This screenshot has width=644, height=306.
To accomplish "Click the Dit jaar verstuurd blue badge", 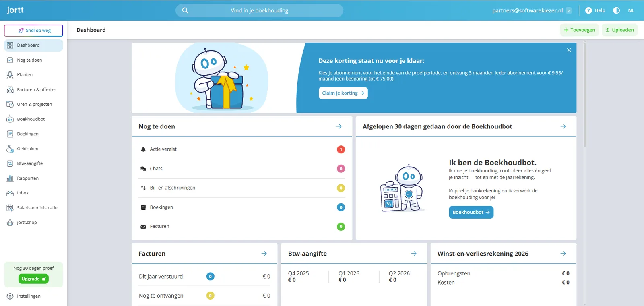I will pos(211,277).
